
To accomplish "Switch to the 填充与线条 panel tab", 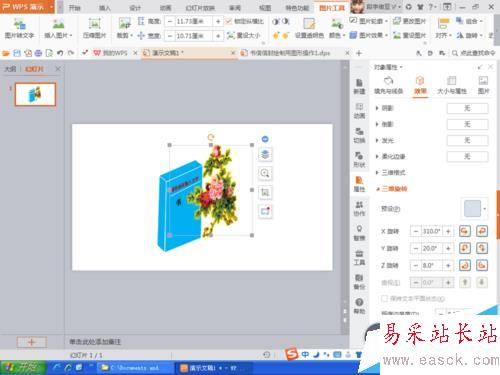I will (388, 85).
